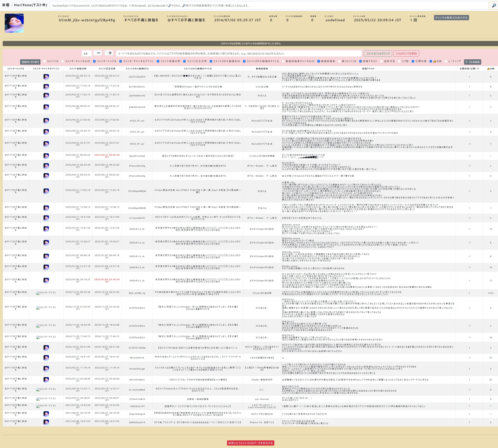498x448 pixels.
Task: Click commenter icon in 2025/03/17 19:27:04 row
Action: [x=46, y=218]
